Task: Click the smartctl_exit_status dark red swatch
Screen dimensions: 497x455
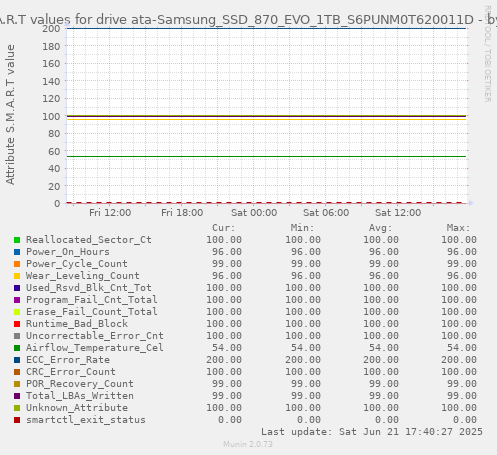Action: pyautogui.click(x=17, y=420)
